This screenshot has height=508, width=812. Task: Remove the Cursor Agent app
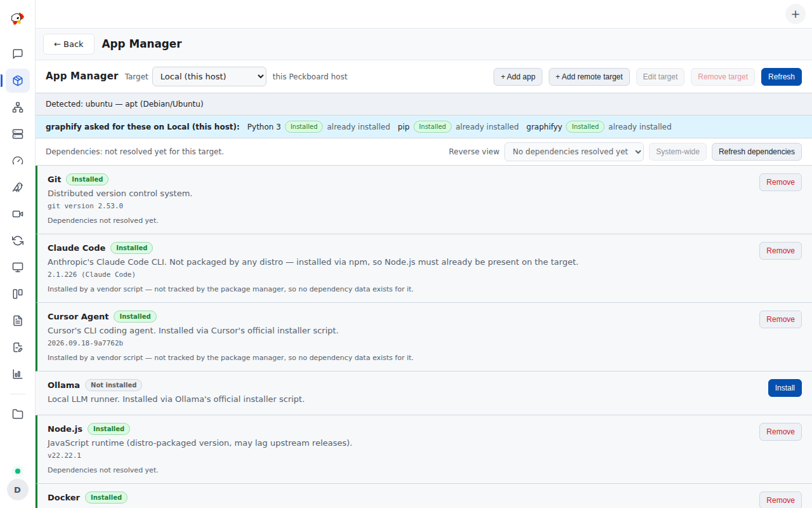coord(780,319)
